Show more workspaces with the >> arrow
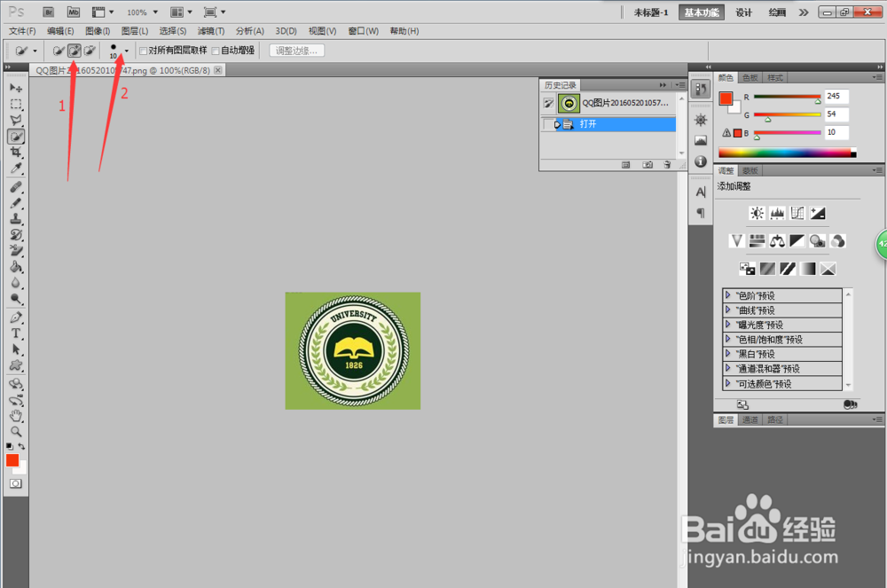887x588 pixels. (804, 12)
